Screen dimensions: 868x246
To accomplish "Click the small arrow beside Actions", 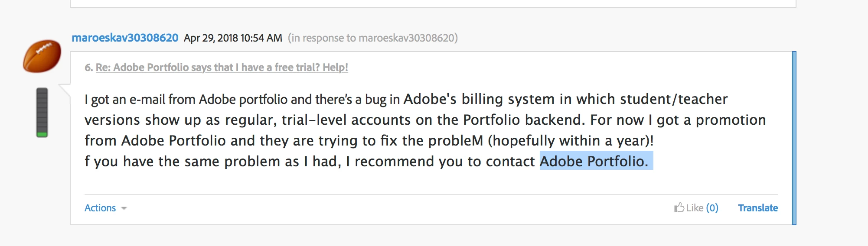I will 124,209.
